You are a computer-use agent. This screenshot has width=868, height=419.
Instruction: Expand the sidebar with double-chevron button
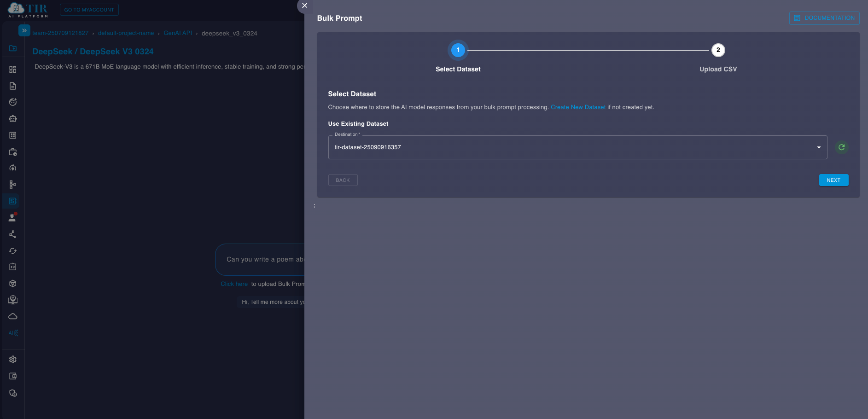(24, 30)
